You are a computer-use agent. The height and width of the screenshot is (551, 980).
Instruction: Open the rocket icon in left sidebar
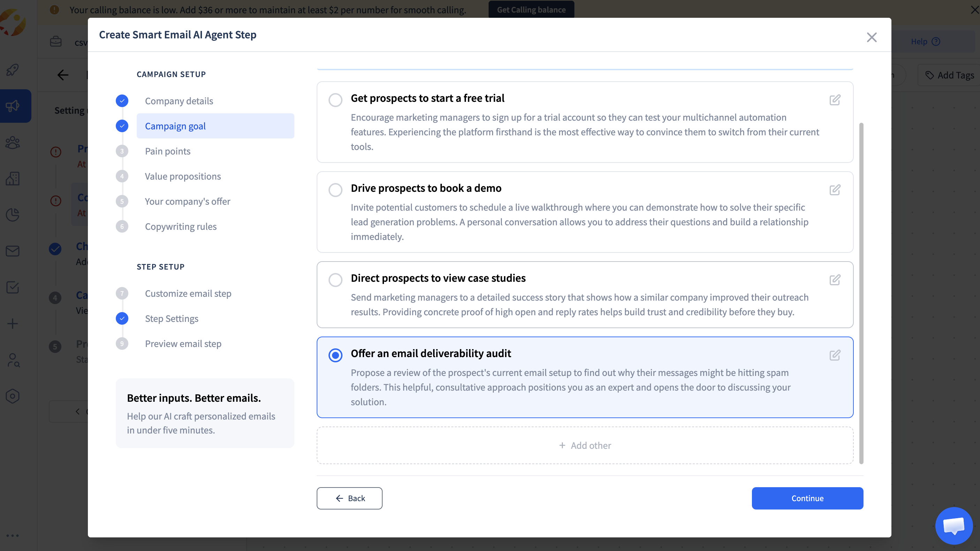coord(13,70)
